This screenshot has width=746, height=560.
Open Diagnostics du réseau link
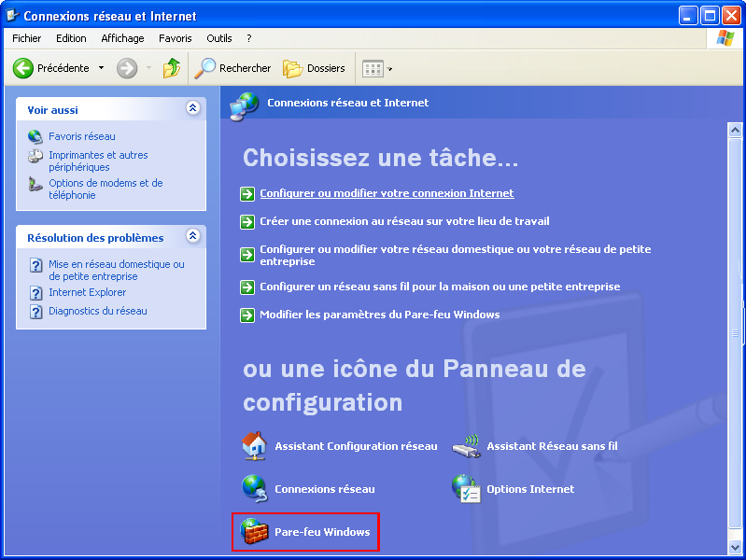pos(98,311)
